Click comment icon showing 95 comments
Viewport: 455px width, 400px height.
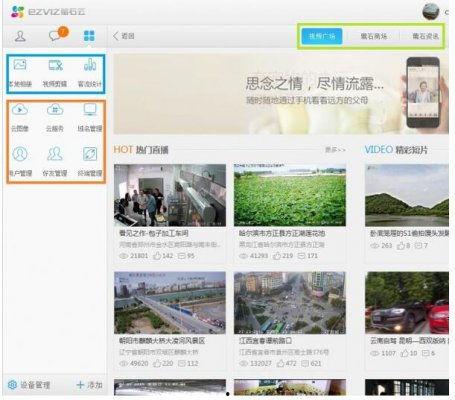point(182,256)
